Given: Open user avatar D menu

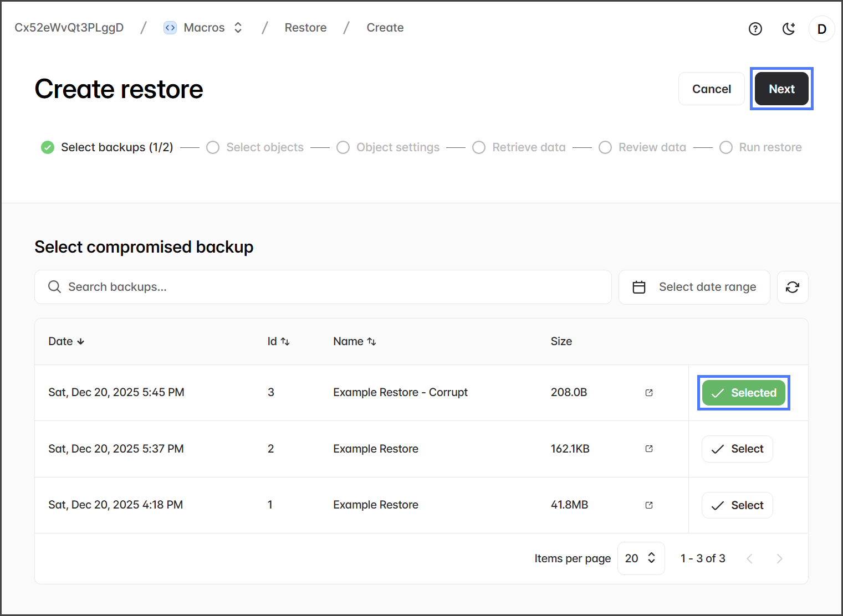Looking at the screenshot, I should (821, 29).
